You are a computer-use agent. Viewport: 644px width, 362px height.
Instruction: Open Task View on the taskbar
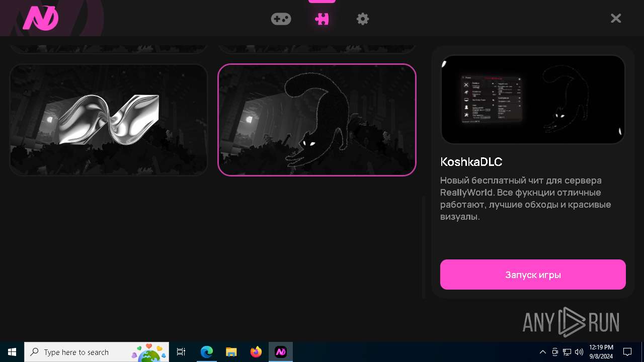181,352
